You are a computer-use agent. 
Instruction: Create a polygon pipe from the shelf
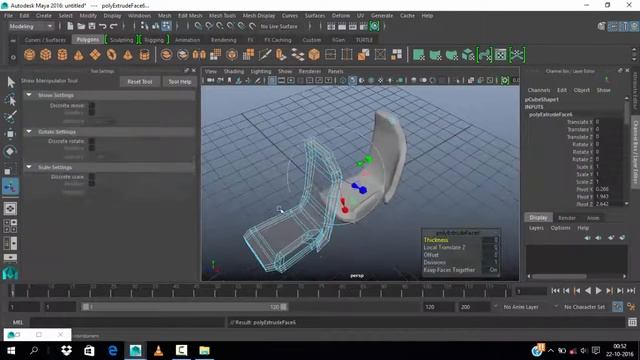click(144, 55)
